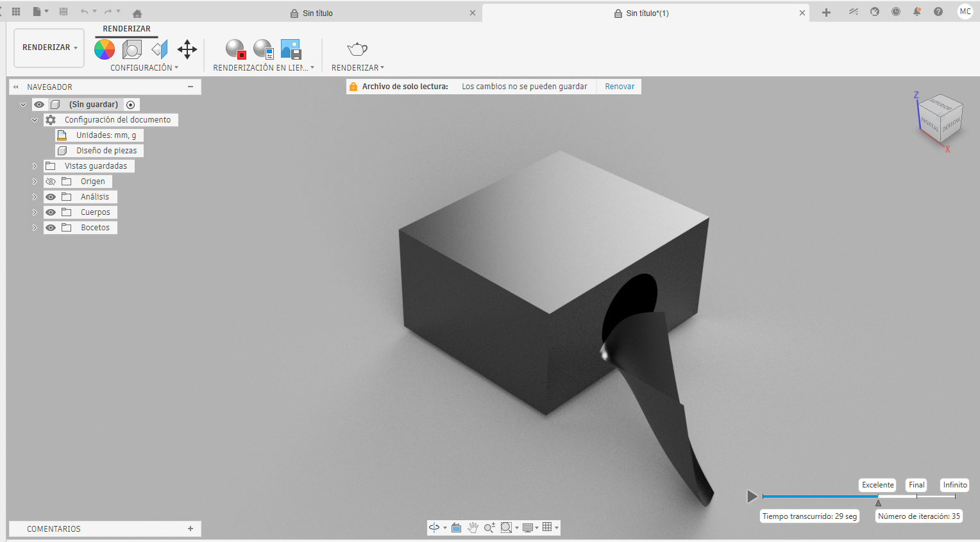Viewport: 980px width, 542px height.
Task: Expand the Origen folder
Action: click(x=35, y=182)
